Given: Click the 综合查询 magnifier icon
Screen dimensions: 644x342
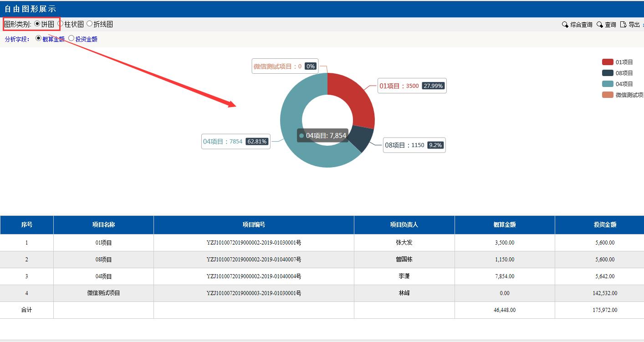Looking at the screenshot, I should 565,25.
